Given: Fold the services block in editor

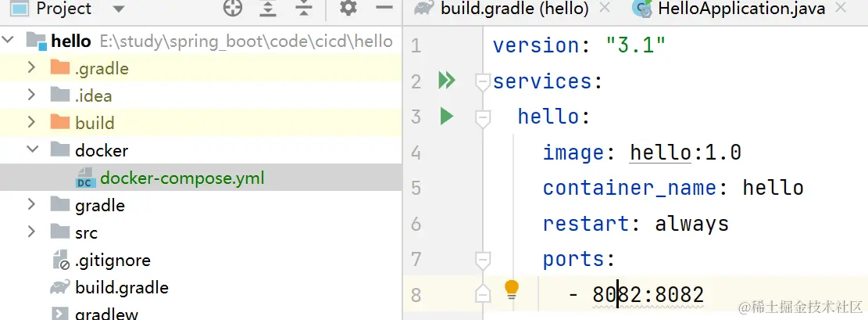Looking at the screenshot, I should [x=483, y=83].
